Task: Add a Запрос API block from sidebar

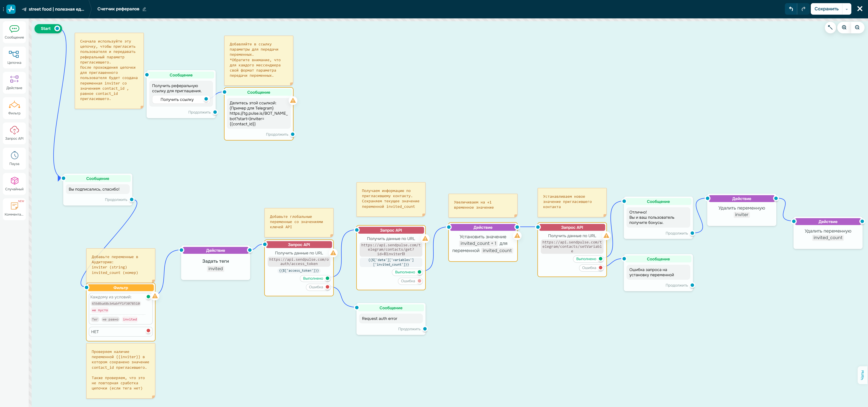Action: (x=14, y=133)
